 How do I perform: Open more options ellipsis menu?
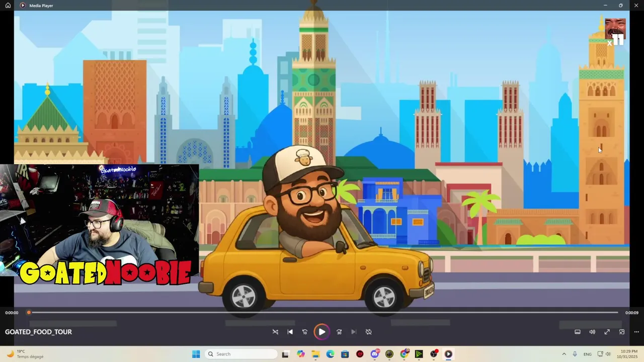point(636,332)
